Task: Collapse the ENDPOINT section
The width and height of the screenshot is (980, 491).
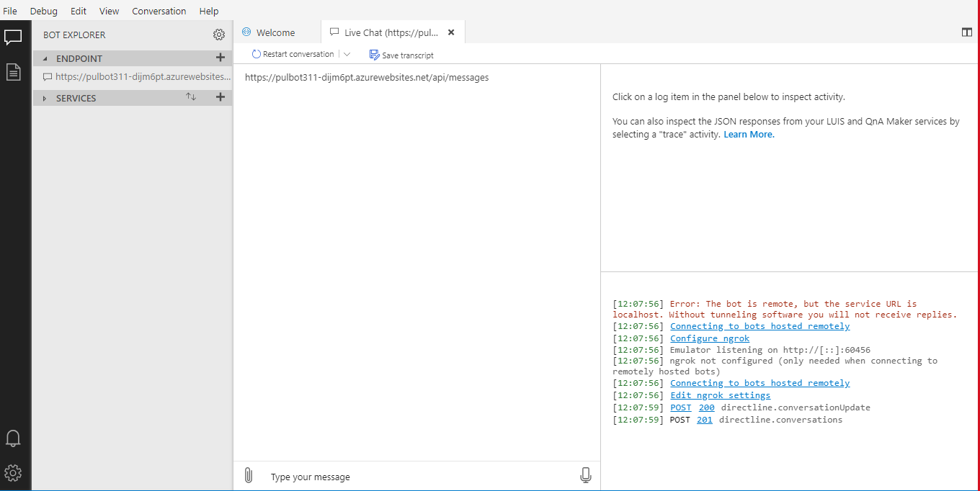Action: (45, 58)
